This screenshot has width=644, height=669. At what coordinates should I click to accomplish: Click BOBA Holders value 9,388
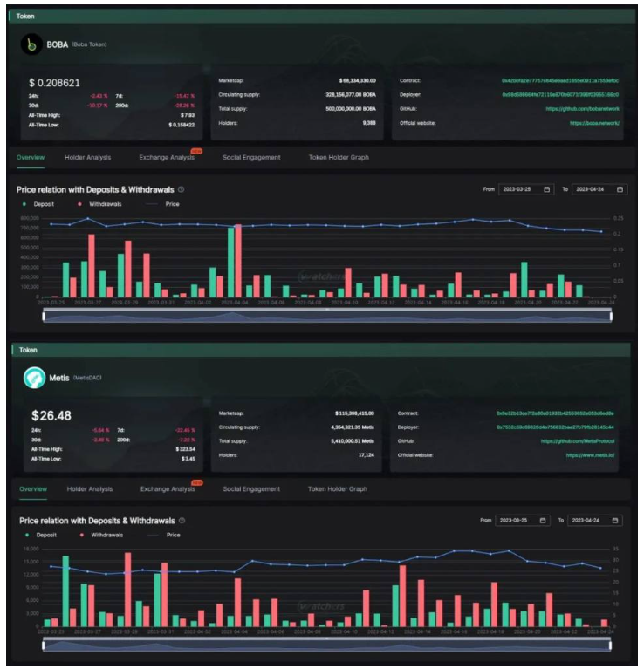coord(369,123)
